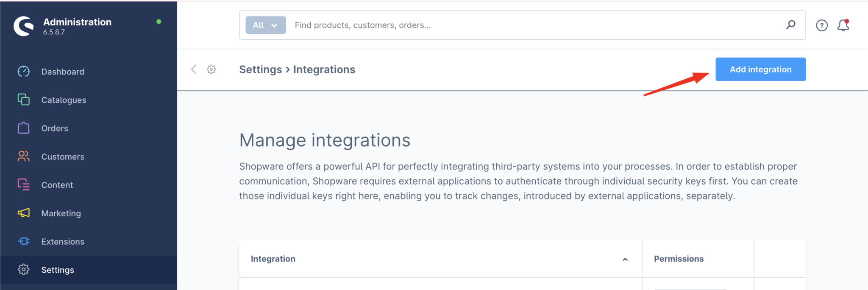Viewport: 868px width, 290px height.
Task: Click the Catalogues sidebar icon
Action: coord(24,99)
